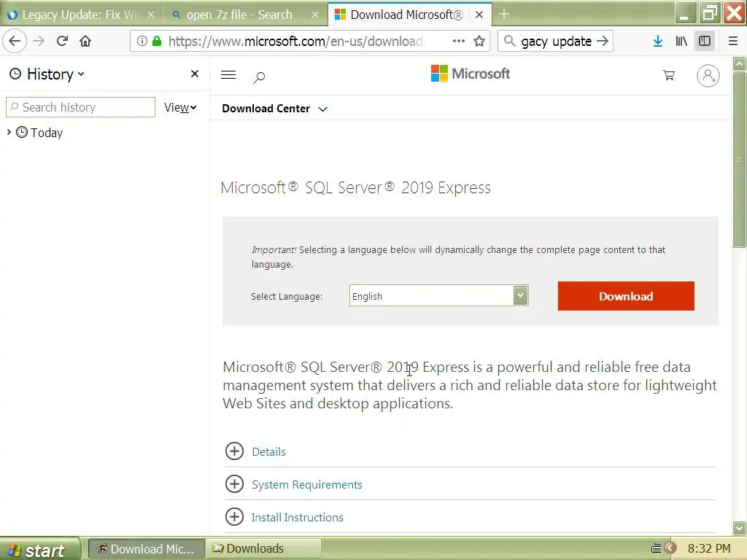Toggle the sidebar view

click(x=705, y=41)
